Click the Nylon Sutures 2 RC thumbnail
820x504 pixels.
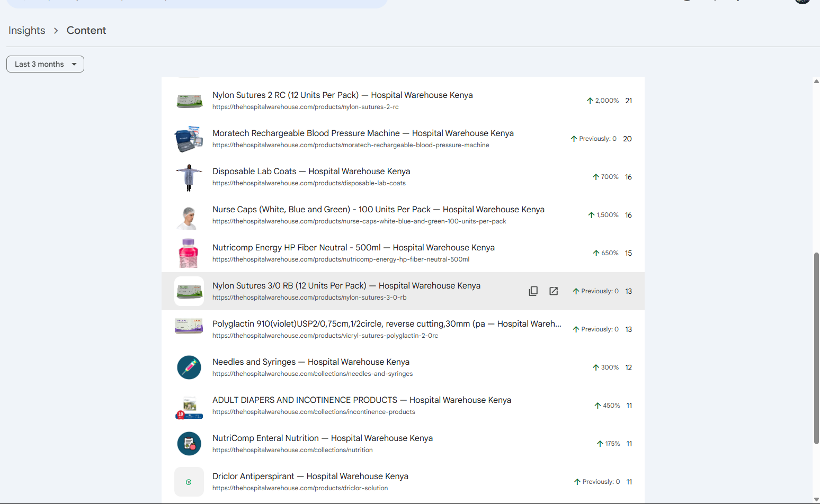click(x=189, y=101)
